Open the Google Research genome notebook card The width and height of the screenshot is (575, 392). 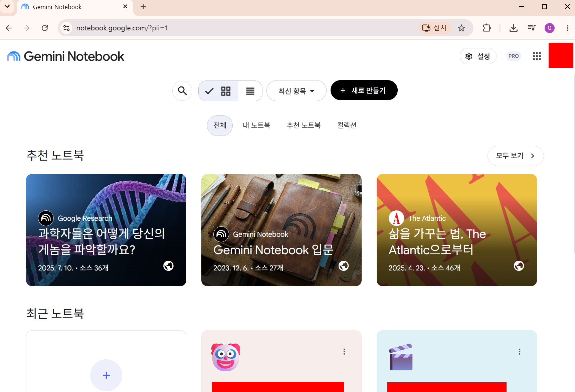(106, 230)
